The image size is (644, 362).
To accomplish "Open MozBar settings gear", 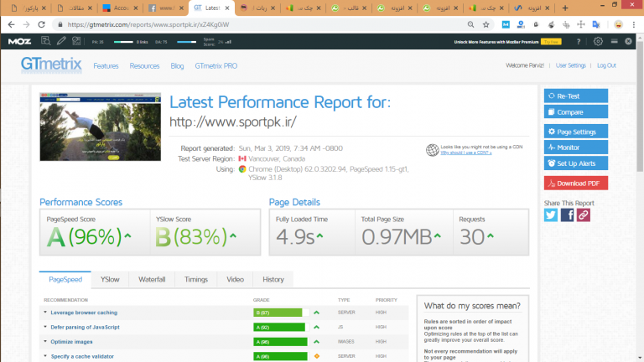I will point(598,41).
